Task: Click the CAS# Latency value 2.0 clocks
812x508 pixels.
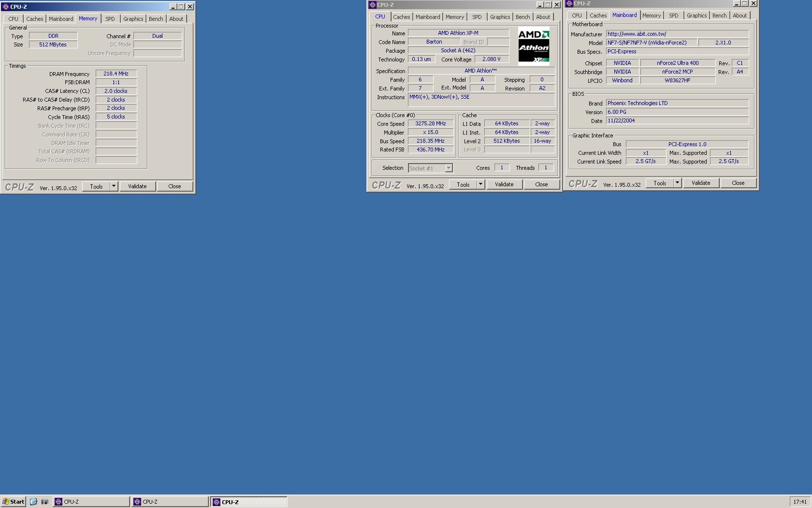Action: tap(116, 91)
